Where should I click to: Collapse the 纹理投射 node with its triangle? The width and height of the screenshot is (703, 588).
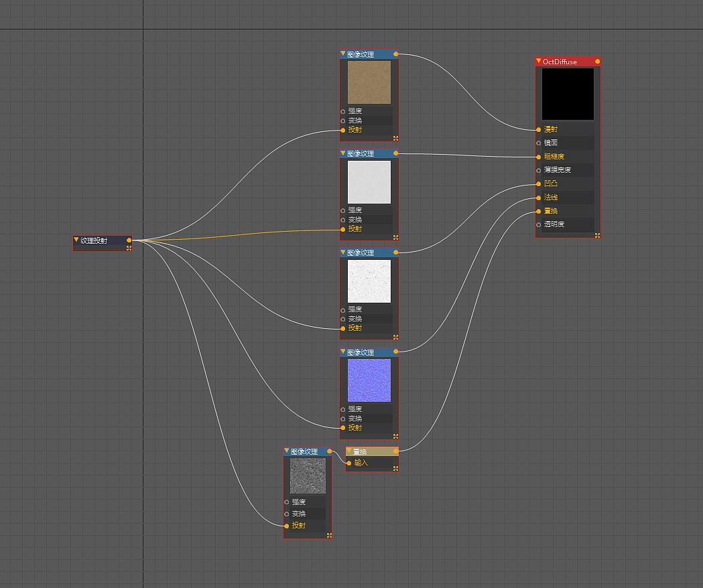[76, 240]
